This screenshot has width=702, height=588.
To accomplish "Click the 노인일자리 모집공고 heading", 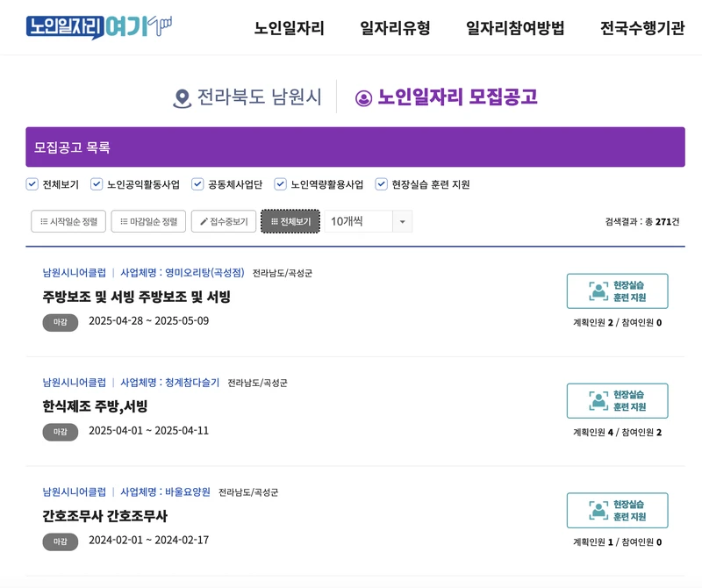I will pos(457,97).
